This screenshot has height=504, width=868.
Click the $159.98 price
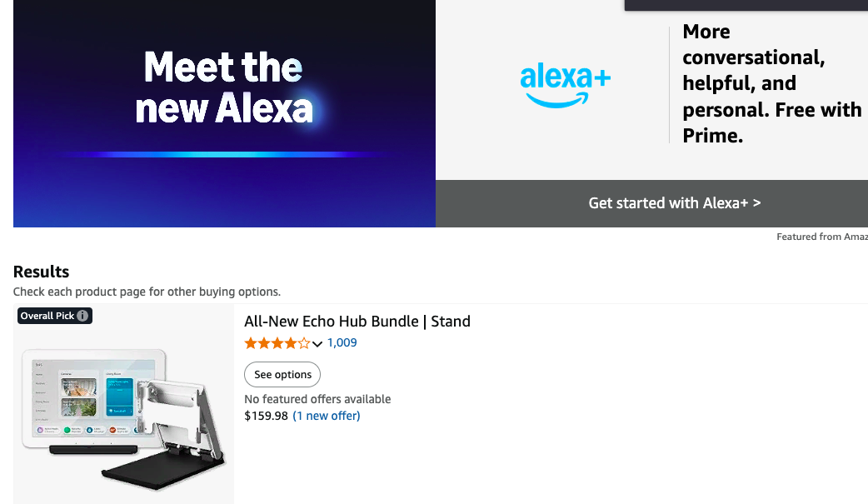click(x=266, y=416)
